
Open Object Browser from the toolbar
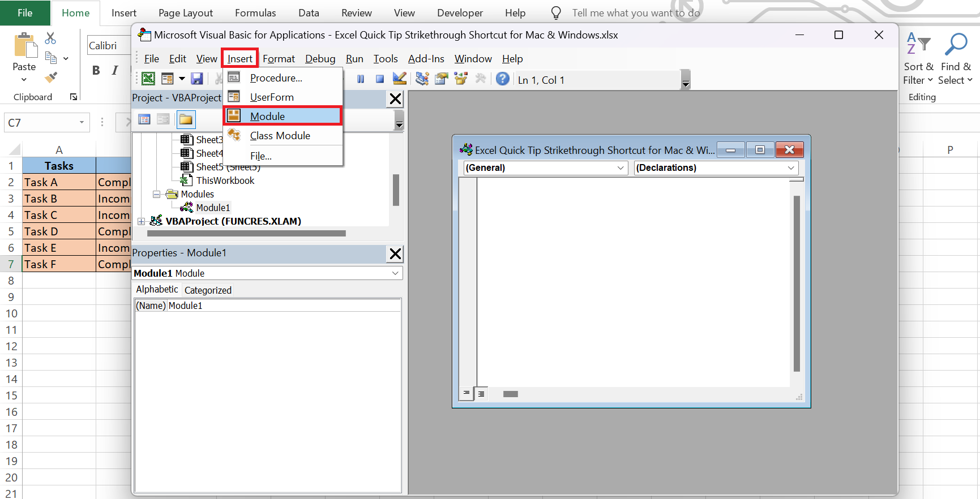461,79
